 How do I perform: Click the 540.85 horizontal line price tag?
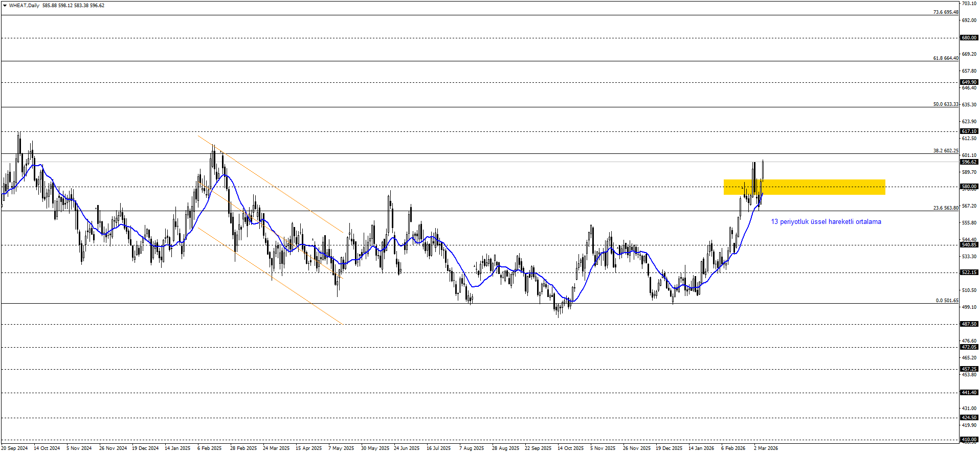(x=969, y=245)
